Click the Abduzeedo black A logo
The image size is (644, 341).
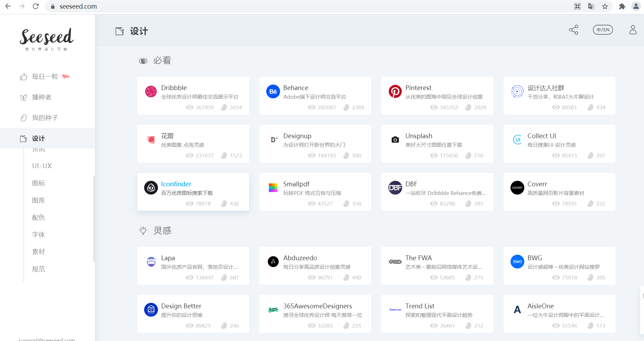click(x=273, y=262)
